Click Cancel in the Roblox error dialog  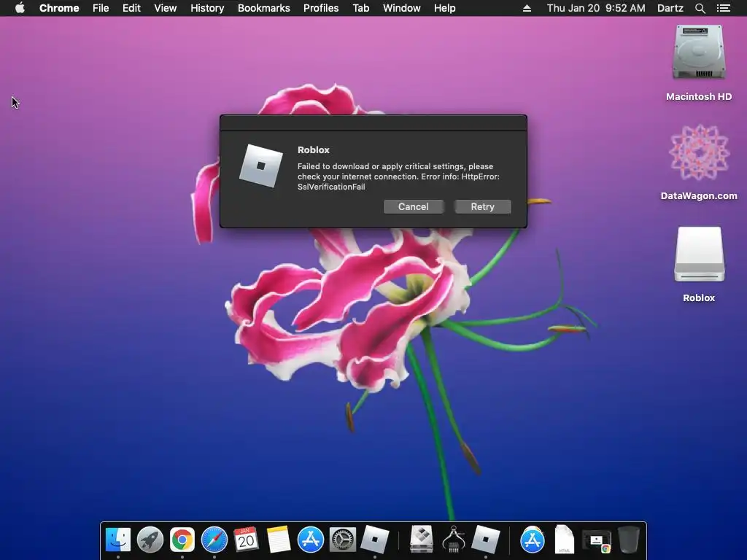pos(414,206)
